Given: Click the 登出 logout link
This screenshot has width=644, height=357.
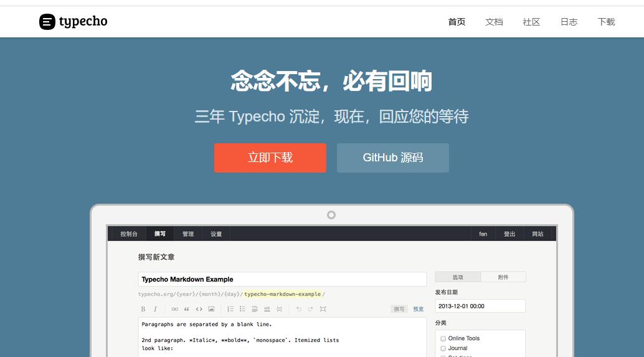Looking at the screenshot, I should (x=509, y=234).
